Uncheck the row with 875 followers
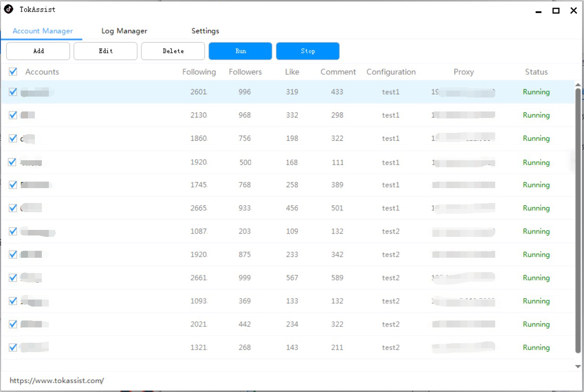The width and height of the screenshot is (584, 392). (x=13, y=255)
